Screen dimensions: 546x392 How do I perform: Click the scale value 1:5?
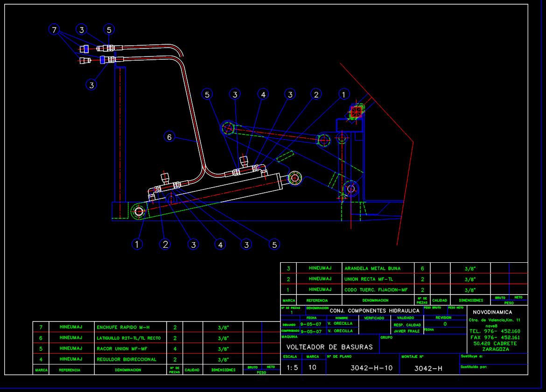[292, 368]
